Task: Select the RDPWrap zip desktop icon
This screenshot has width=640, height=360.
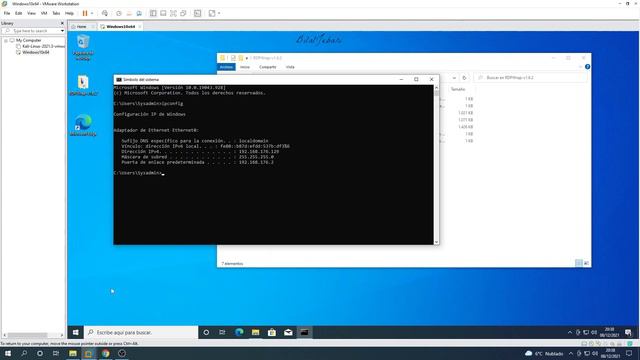Action: (83, 85)
